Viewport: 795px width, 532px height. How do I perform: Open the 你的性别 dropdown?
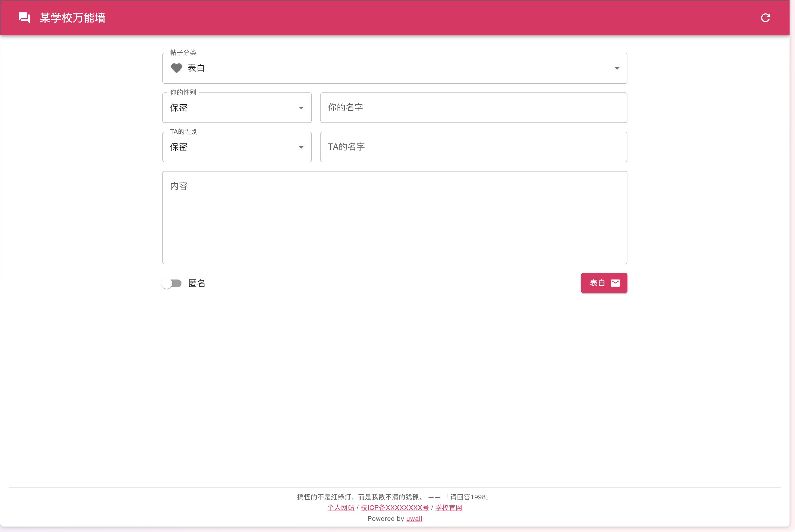click(237, 108)
